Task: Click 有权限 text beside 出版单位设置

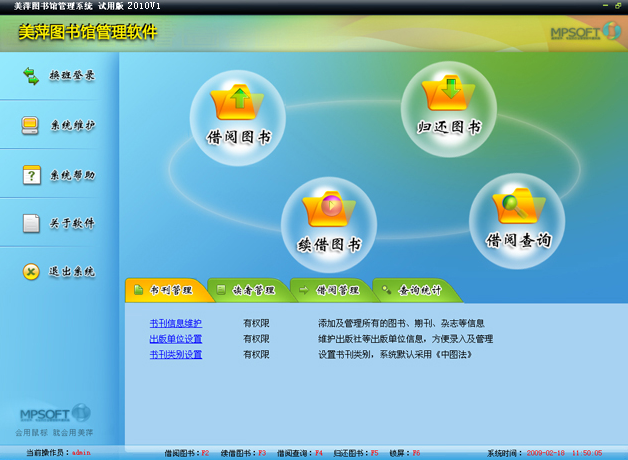Action: (256, 339)
